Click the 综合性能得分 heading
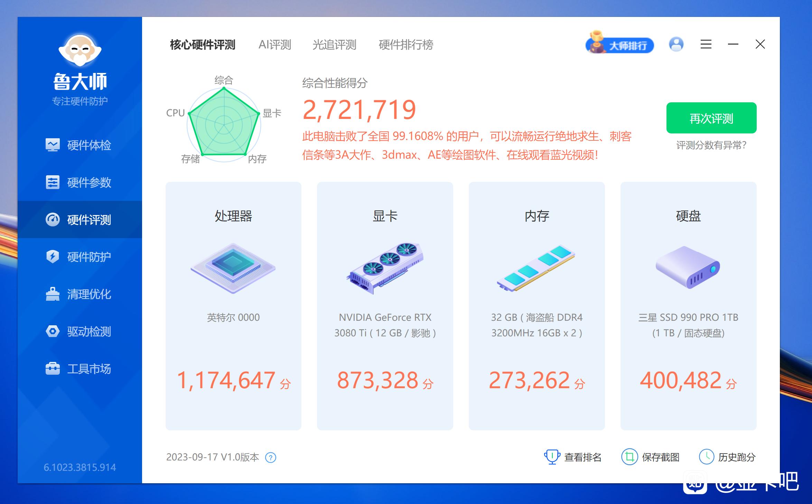812x504 pixels. pos(335,83)
